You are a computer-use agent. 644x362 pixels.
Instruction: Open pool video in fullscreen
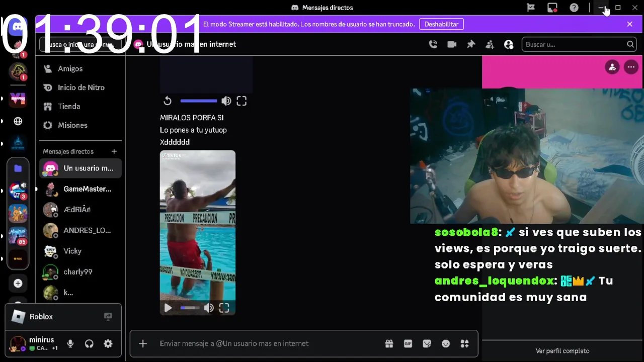[x=224, y=308]
